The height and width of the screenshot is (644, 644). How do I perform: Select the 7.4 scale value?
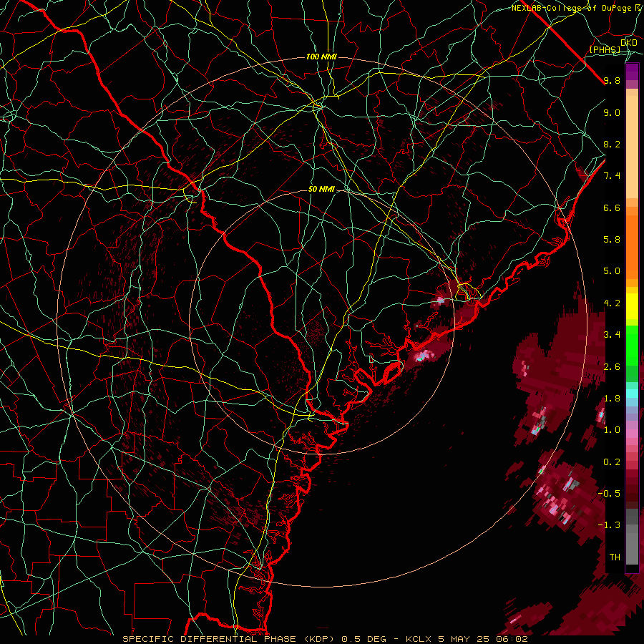612,176
